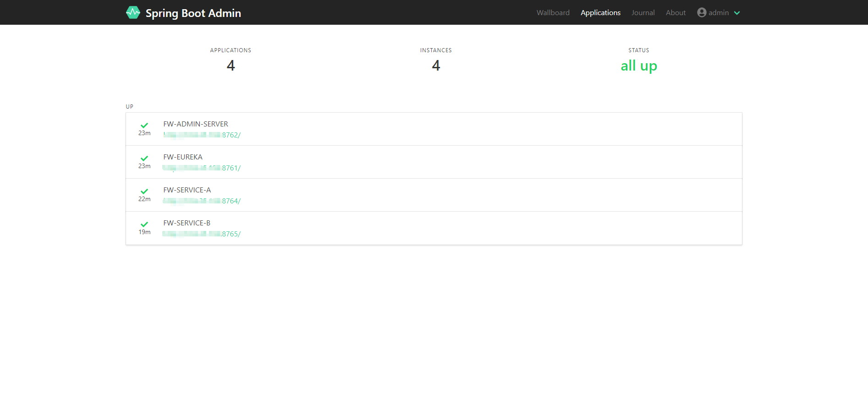Click the 19m uptime for FW-SERVICE-B
The image size is (868, 405).
tap(144, 232)
